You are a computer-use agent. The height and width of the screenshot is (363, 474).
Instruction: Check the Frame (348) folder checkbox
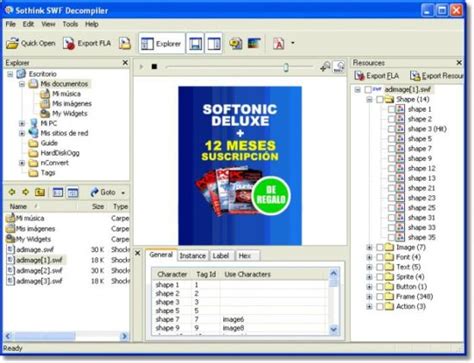380,297
